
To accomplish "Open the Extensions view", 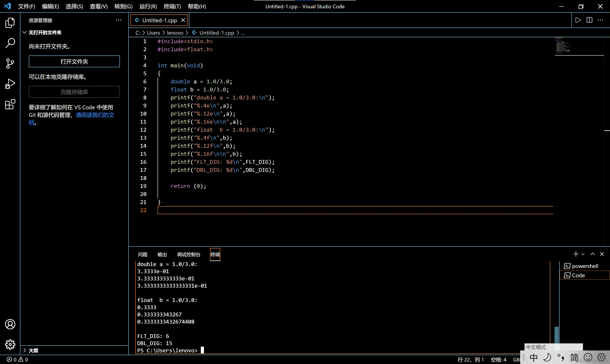I will (x=10, y=104).
